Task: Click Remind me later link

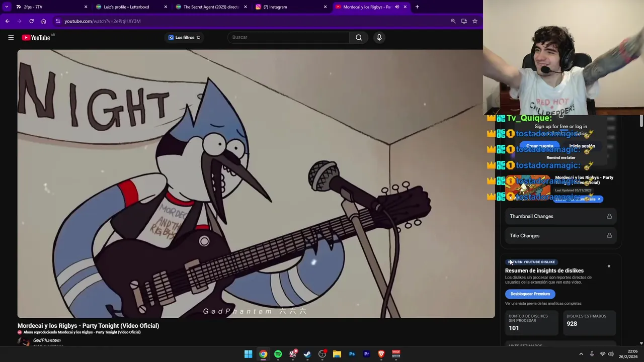Action: coord(560,157)
